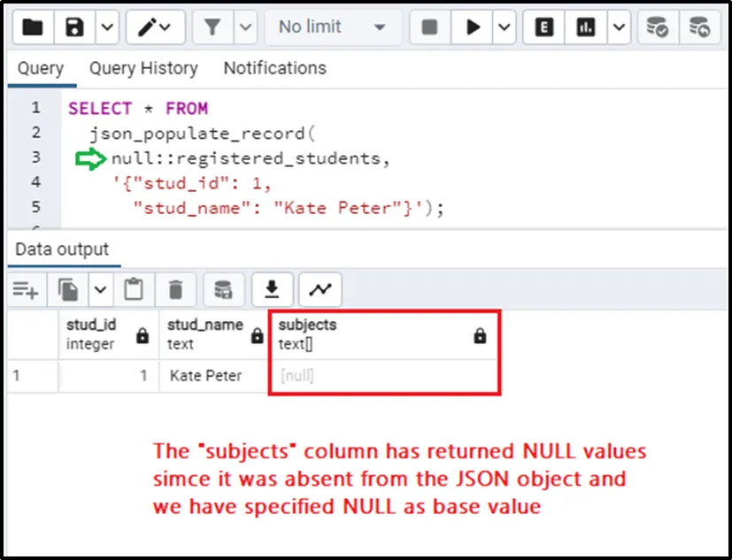Click the Explain query icon
This screenshot has width=732, height=560.
tap(544, 27)
